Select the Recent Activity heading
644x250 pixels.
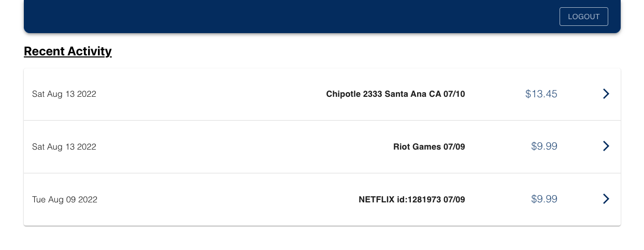coord(68,51)
